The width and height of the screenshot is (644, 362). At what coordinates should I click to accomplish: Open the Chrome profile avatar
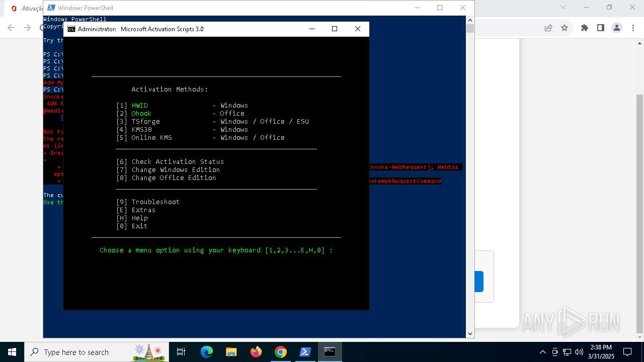(x=616, y=28)
